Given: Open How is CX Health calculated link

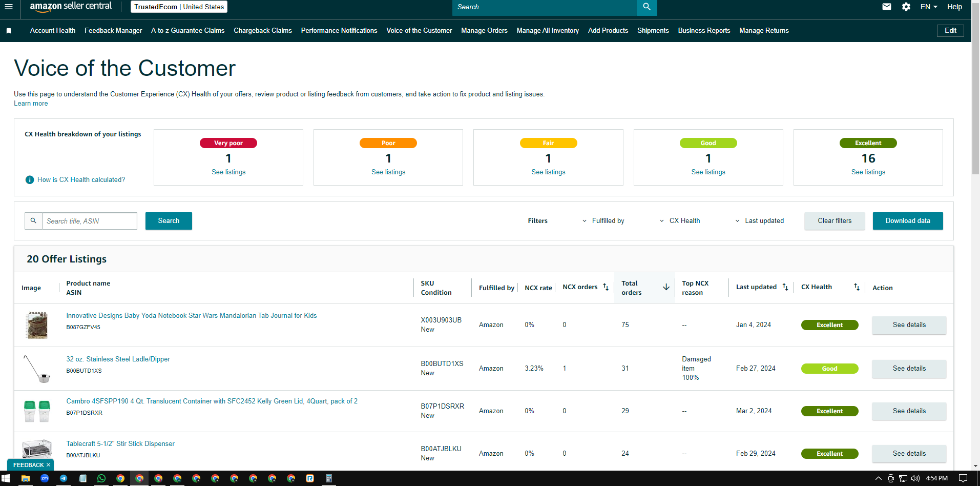Looking at the screenshot, I should (81, 180).
